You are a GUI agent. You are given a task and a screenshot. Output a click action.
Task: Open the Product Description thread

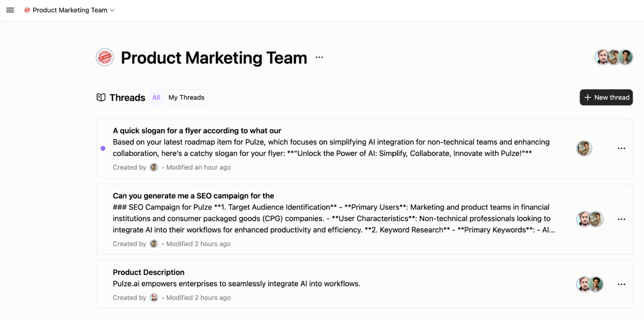pos(149,273)
